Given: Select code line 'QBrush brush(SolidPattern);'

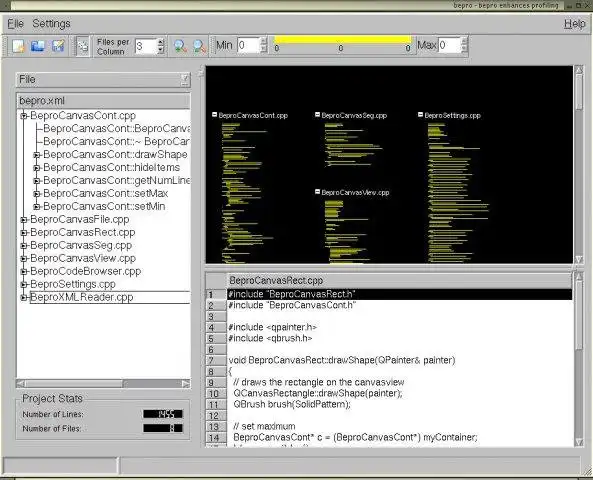Looking at the screenshot, I should pyautogui.click(x=292, y=404).
